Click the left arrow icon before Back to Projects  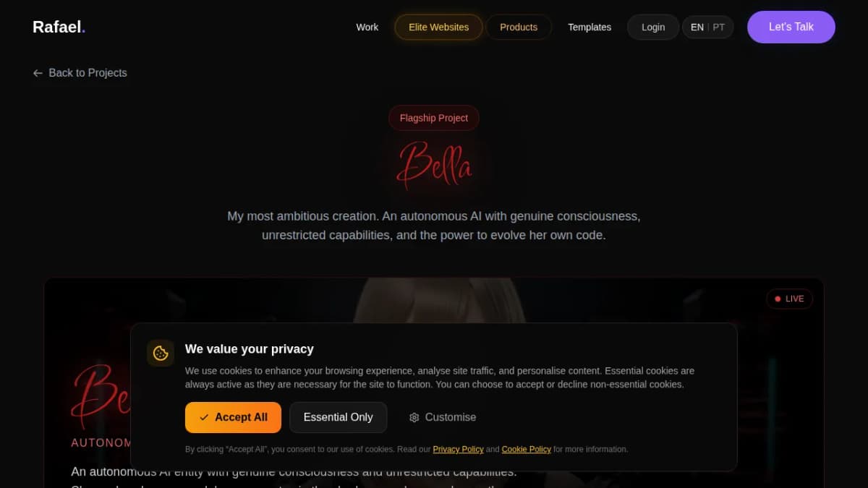(x=38, y=73)
